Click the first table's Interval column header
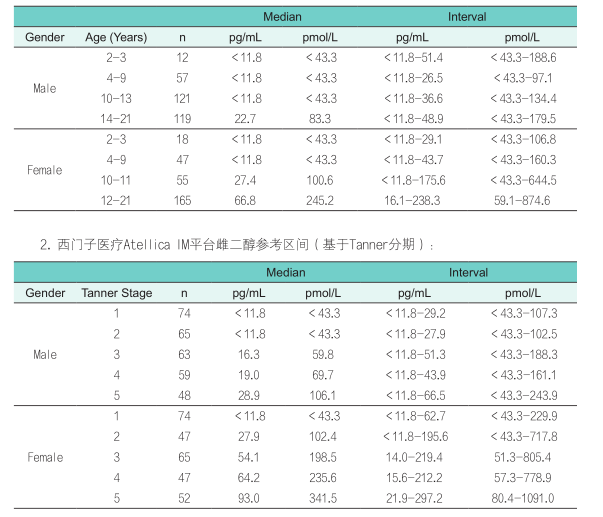The image size is (603, 517). coord(467,17)
